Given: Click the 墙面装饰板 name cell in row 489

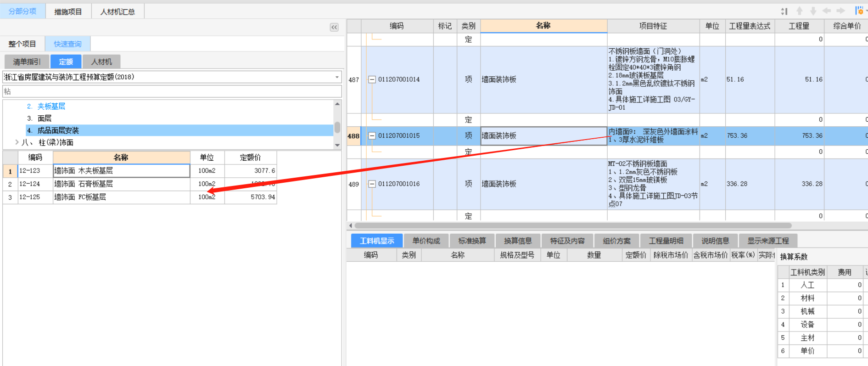Looking at the screenshot, I should pos(543,184).
